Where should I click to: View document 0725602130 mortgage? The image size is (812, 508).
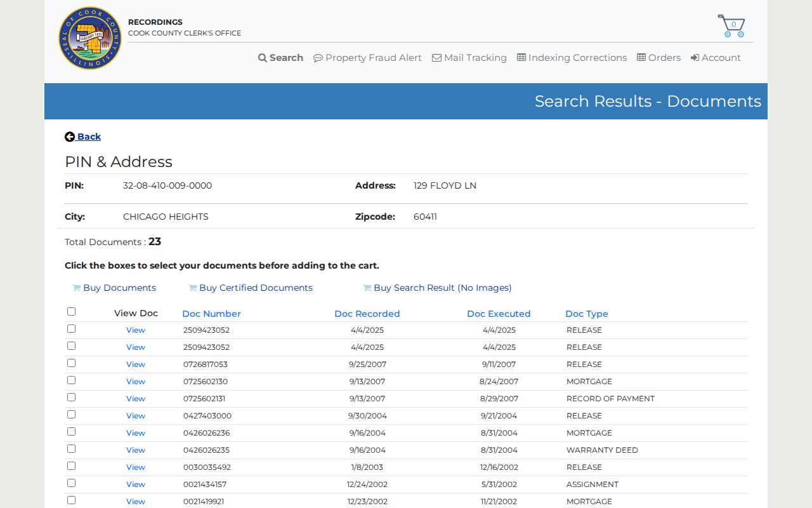(x=136, y=382)
